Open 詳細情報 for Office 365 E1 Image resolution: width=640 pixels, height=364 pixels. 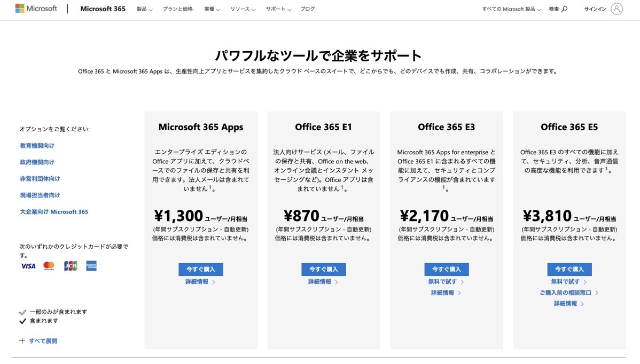(x=323, y=282)
